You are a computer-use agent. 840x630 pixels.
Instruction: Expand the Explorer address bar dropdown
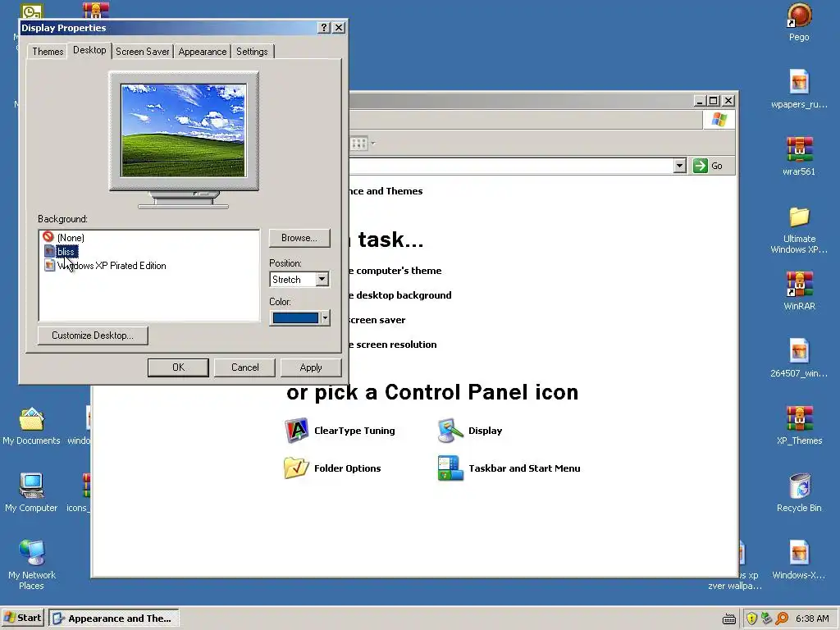(x=679, y=166)
